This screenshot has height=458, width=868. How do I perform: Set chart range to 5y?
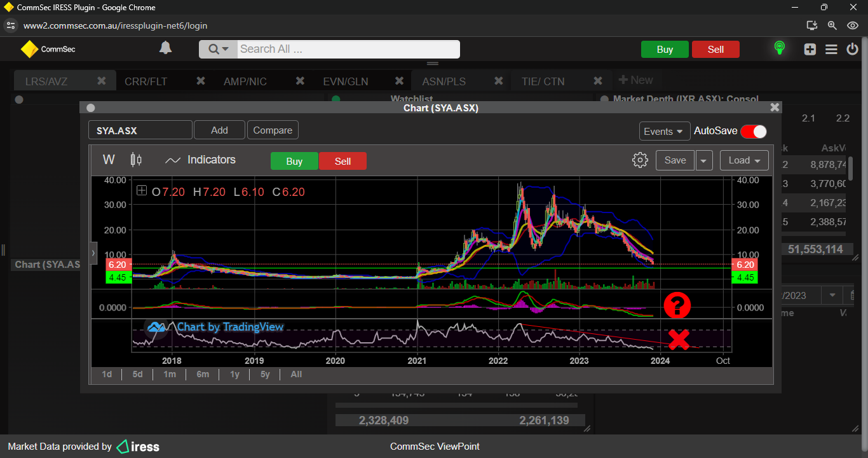click(265, 374)
